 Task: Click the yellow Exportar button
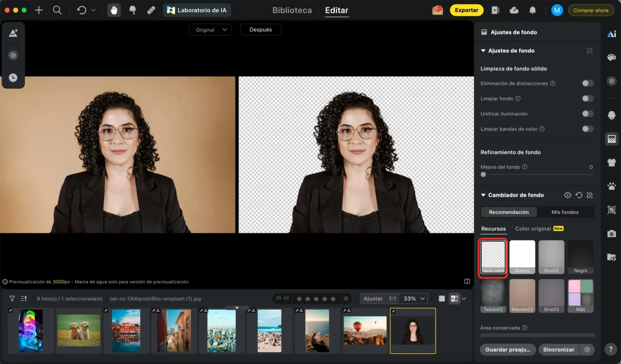click(x=466, y=10)
